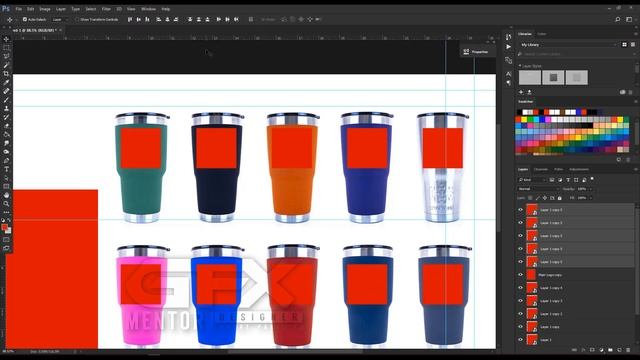The height and width of the screenshot is (360, 640).
Task: Add a layer mask
Action: [x=592, y=350]
